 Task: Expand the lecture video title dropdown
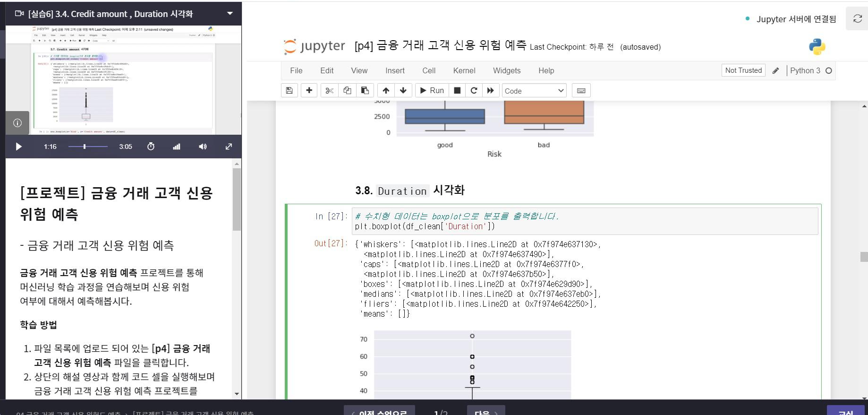click(x=230, y=13)
